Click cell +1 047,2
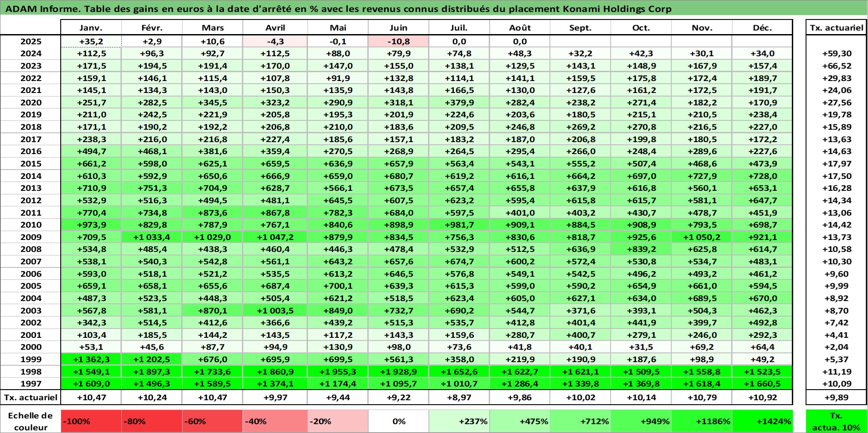 pyautogui.click(x=275, y=237)
